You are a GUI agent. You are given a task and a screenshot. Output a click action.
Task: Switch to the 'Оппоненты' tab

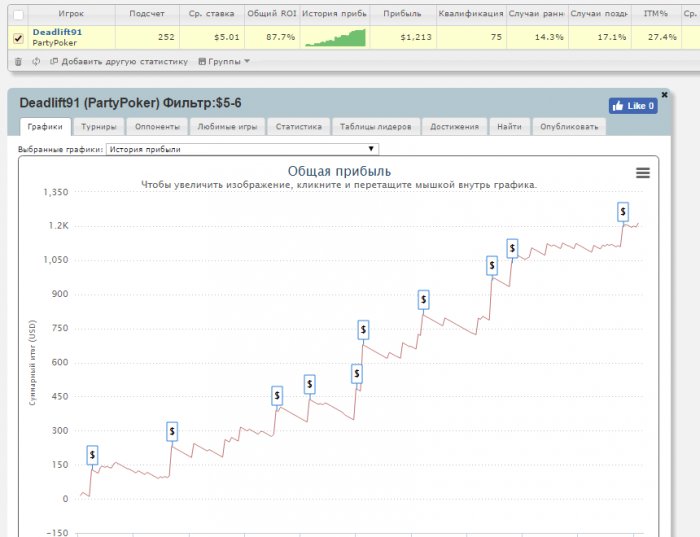157,127
